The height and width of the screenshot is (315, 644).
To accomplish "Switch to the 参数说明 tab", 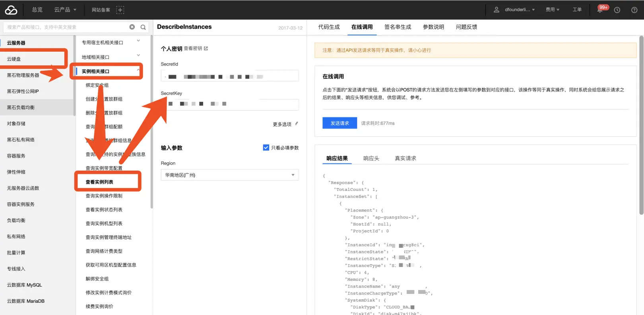I will 433,27.
